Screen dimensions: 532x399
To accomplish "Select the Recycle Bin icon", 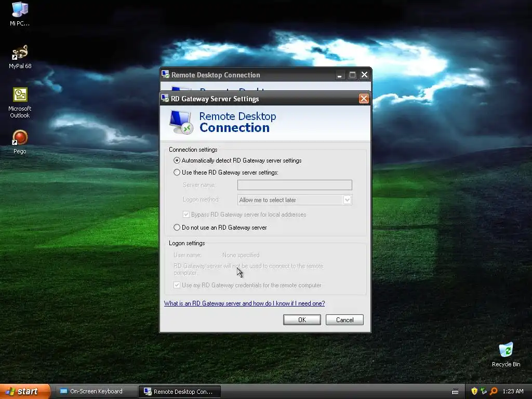I will tap(506, 354).
